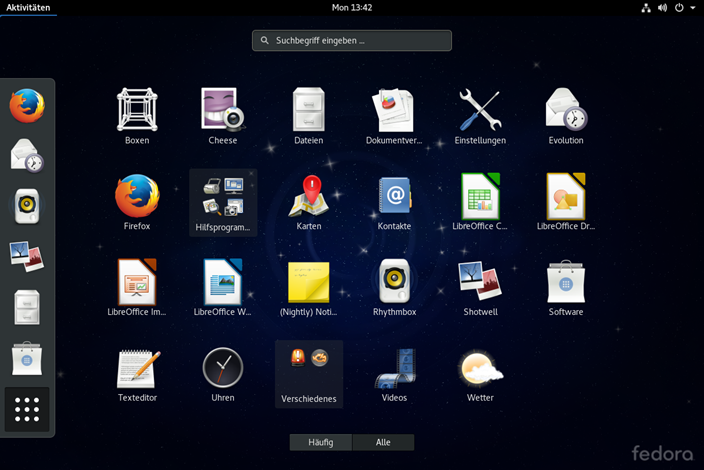Open the (Nightly) Notizen sticky notes app
This screenshot has width=704, height=470.
(308, 288)
